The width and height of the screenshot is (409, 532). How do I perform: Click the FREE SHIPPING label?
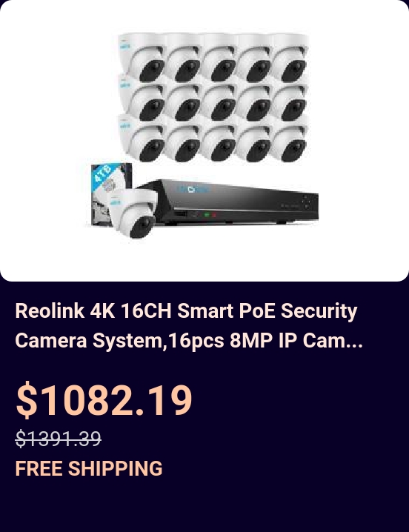pyautogui.click(x=89, y=468)
